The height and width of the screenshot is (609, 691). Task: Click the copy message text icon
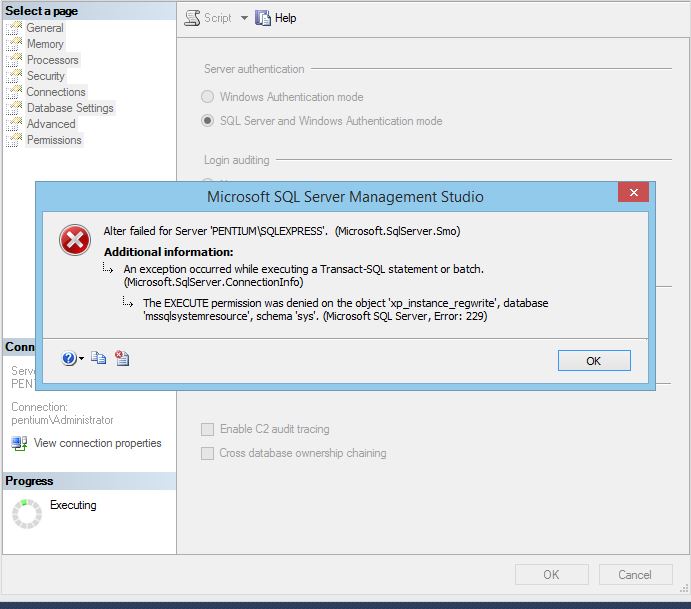point(98,358)
